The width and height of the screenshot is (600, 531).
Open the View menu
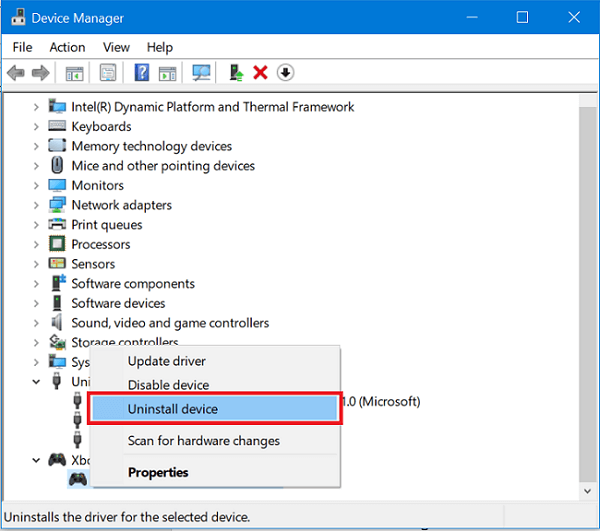(116, 47)
